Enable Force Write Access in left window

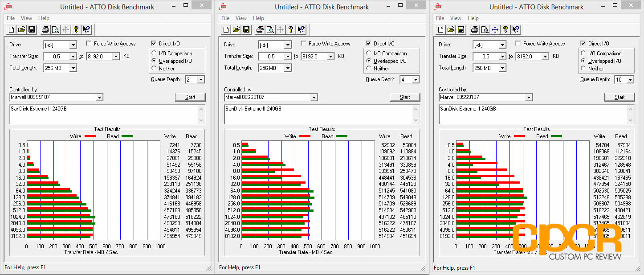pyautogui.click(x=89, y=43)
